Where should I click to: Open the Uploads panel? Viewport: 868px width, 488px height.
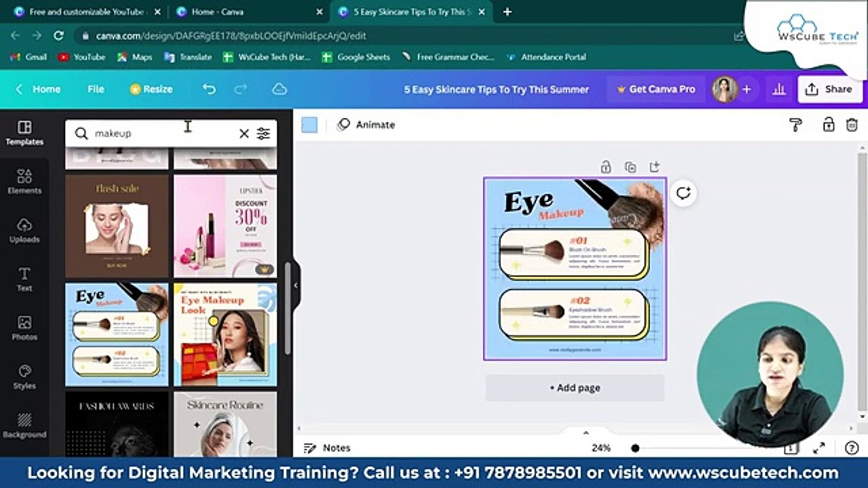click(24, 230)
